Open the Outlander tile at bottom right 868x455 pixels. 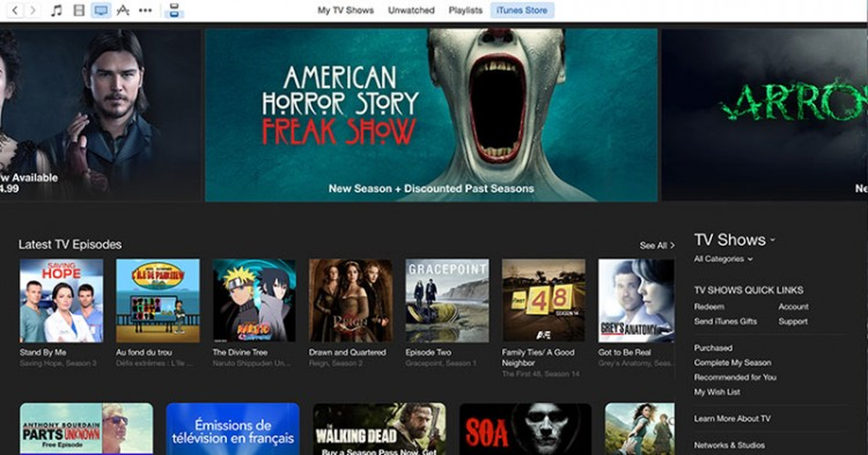[640, 429]
